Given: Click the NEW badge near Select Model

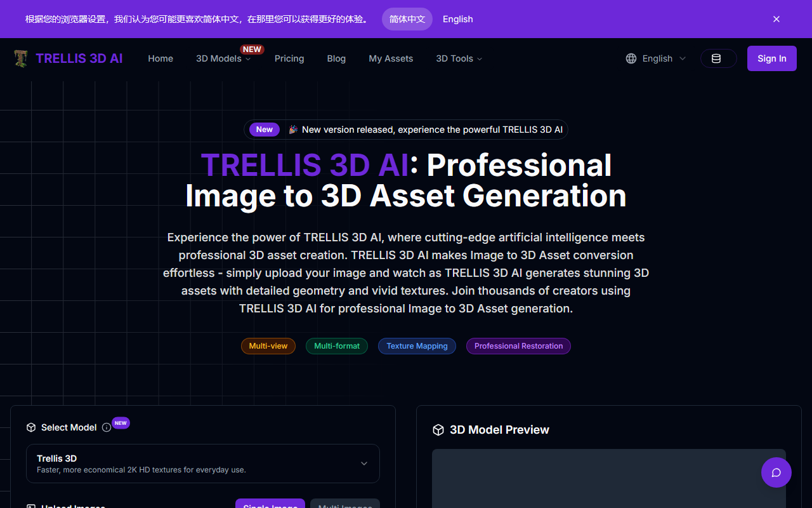Looking at the screenshot, I should (121, 423).
